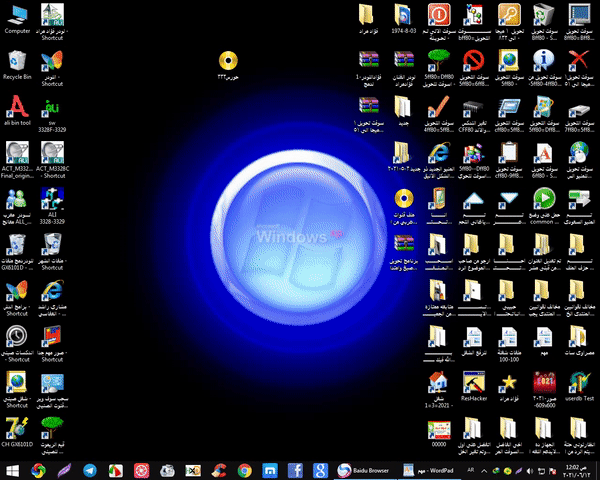Open the Recycle Bin

point(17,65)
